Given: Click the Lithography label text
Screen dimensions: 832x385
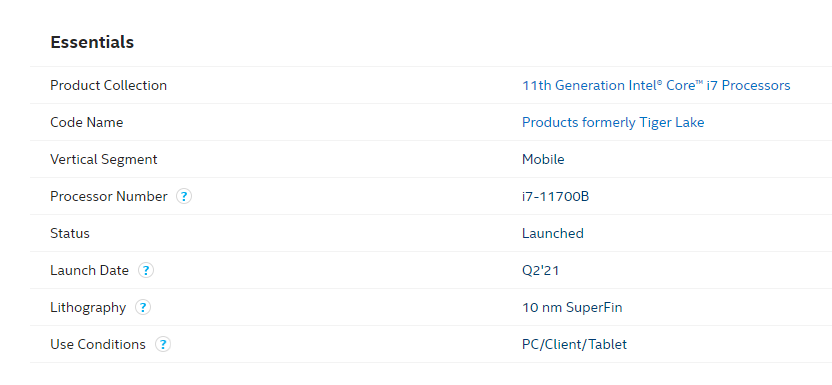Looking at the screenshot, I should 88,308.
